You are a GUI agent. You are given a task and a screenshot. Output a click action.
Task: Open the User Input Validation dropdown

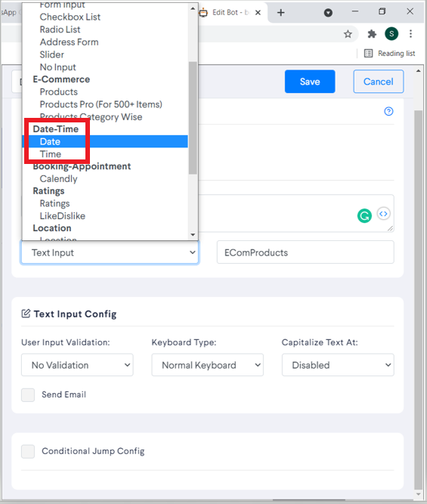click(x=77, y=365)
